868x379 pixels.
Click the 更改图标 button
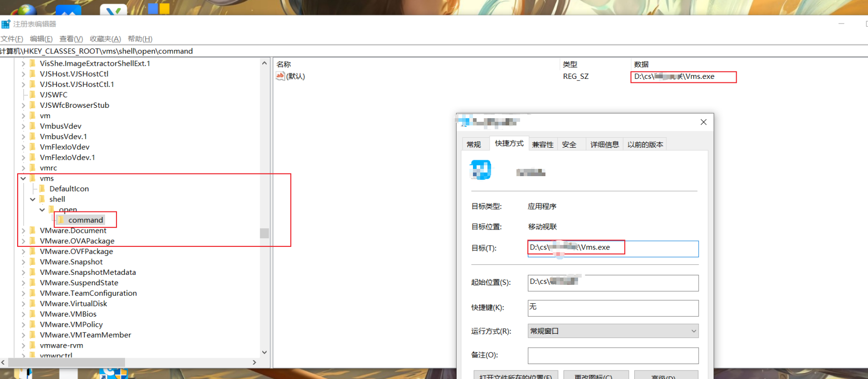tap(596, 375)
